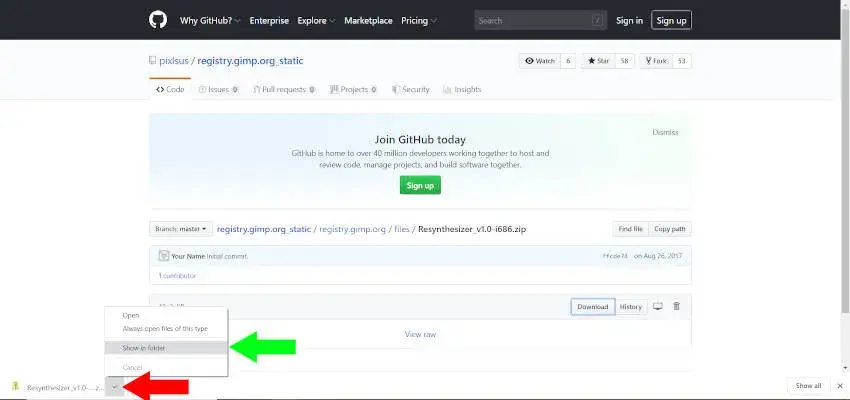The height and width of the screenshot is (400, 850).
Task: Click the open in desktop monitor icon
Action: coord(658,306)
